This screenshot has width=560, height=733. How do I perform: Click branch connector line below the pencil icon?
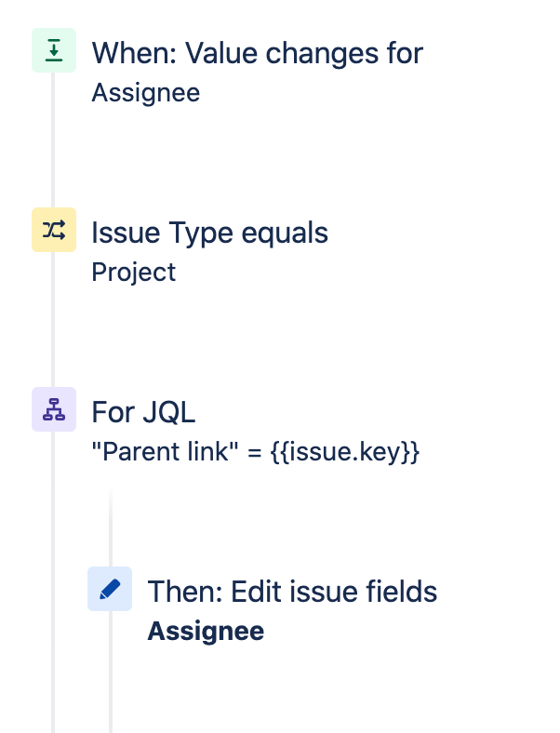111,672
